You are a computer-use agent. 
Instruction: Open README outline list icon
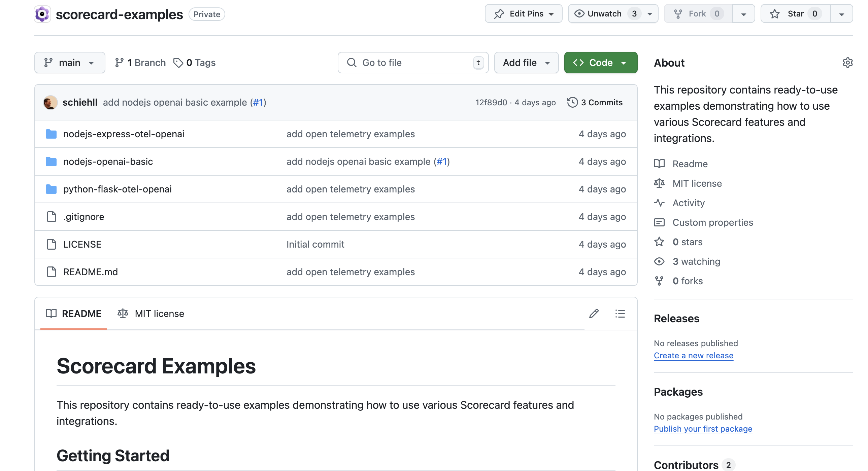[620, 314]
